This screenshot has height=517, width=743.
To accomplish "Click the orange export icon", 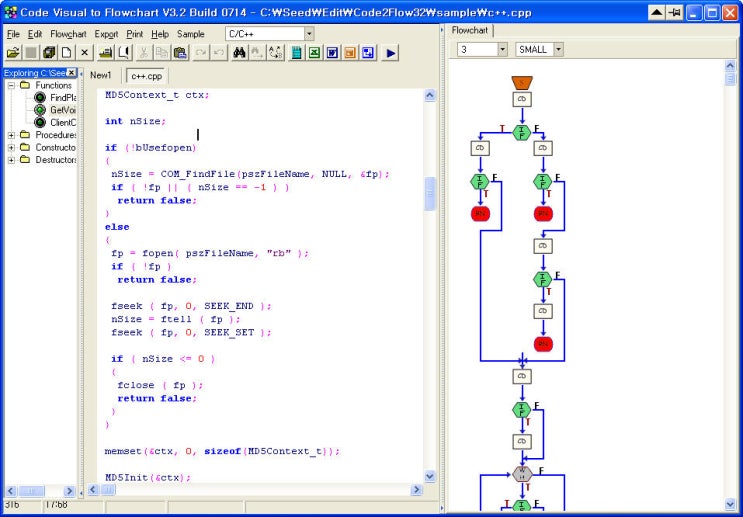I will [x=350, y=53].
